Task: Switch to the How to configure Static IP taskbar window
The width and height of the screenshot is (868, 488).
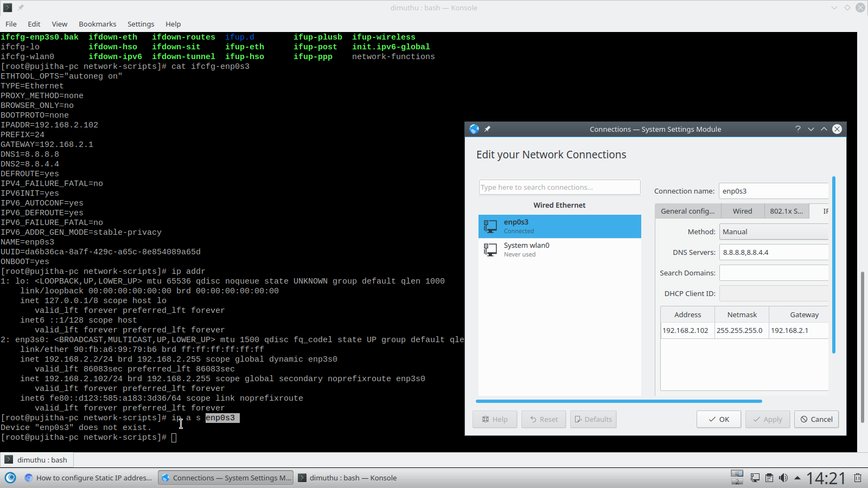Action: (x=88, y=478)
